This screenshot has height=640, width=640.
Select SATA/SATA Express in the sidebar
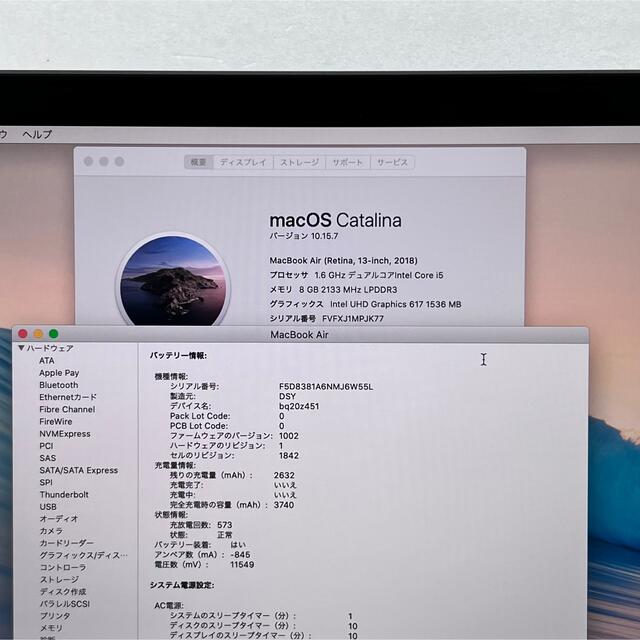pos(78,471)
